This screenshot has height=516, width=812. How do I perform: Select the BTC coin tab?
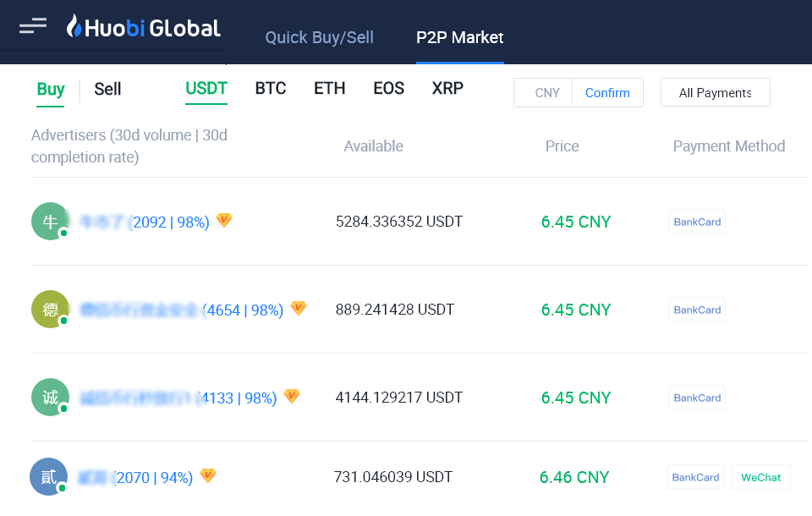point(271,89)
